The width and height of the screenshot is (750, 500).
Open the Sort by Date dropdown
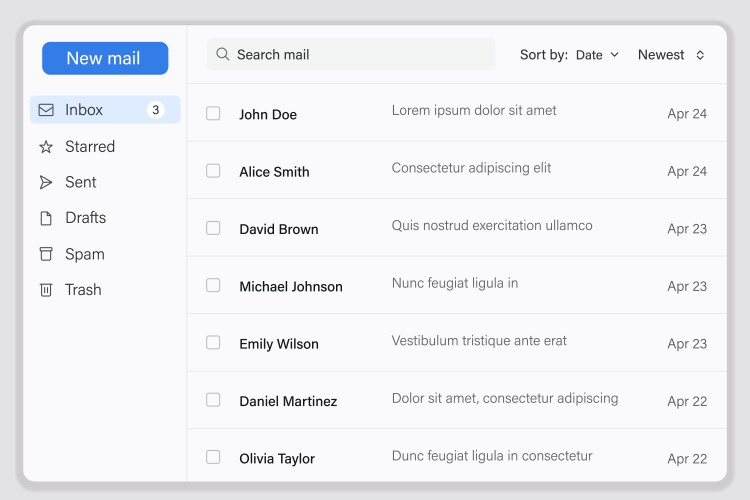[597, 55]
